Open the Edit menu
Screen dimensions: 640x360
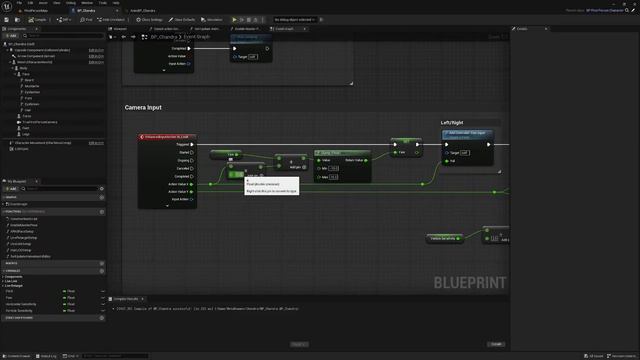pos(30,3)
